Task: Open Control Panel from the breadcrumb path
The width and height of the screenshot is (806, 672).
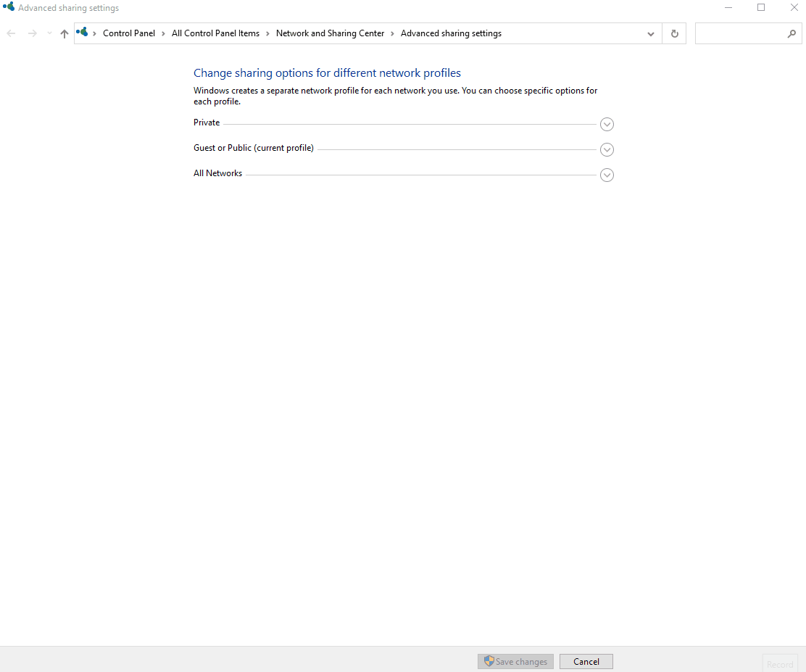Action: pyautogui.click(x=129, y=33)
